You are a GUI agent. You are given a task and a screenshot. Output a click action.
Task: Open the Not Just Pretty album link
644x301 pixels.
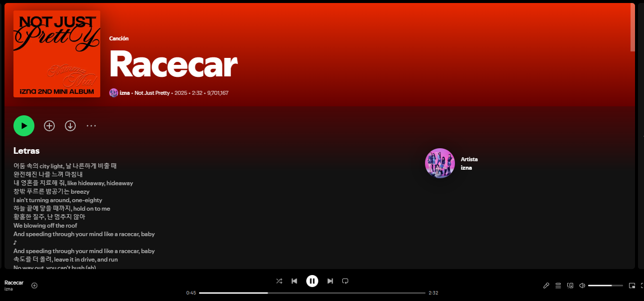[152, 93]
